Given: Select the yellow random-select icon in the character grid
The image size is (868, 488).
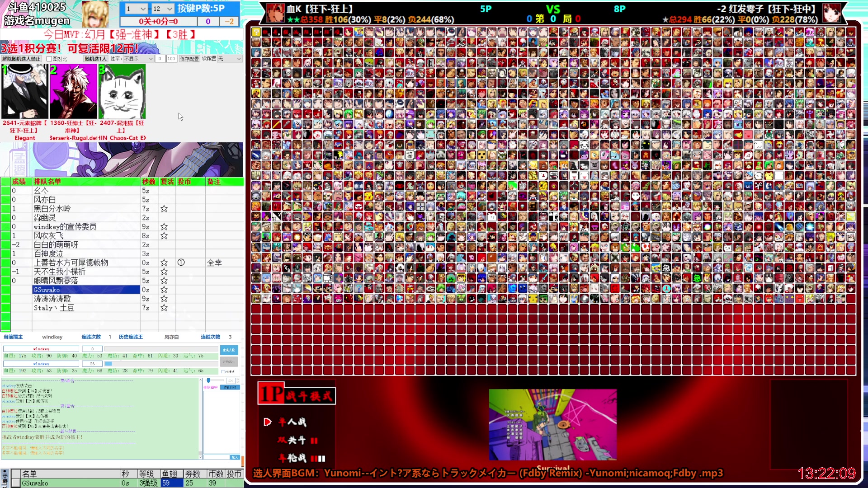Looking at the screenshot, I should [x=256, y=32].
